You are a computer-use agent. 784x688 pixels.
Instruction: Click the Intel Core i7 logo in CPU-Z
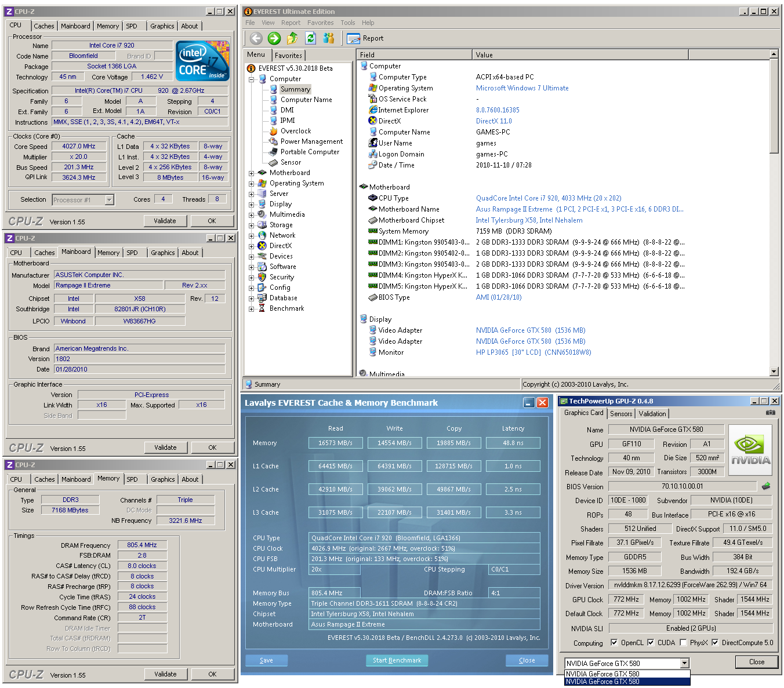202,60
